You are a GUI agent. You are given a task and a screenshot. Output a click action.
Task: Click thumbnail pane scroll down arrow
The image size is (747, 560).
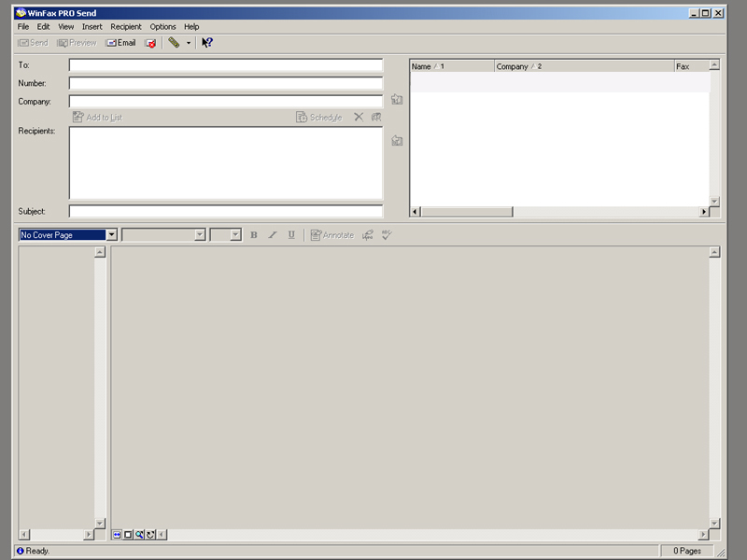(x=100, y=524)
